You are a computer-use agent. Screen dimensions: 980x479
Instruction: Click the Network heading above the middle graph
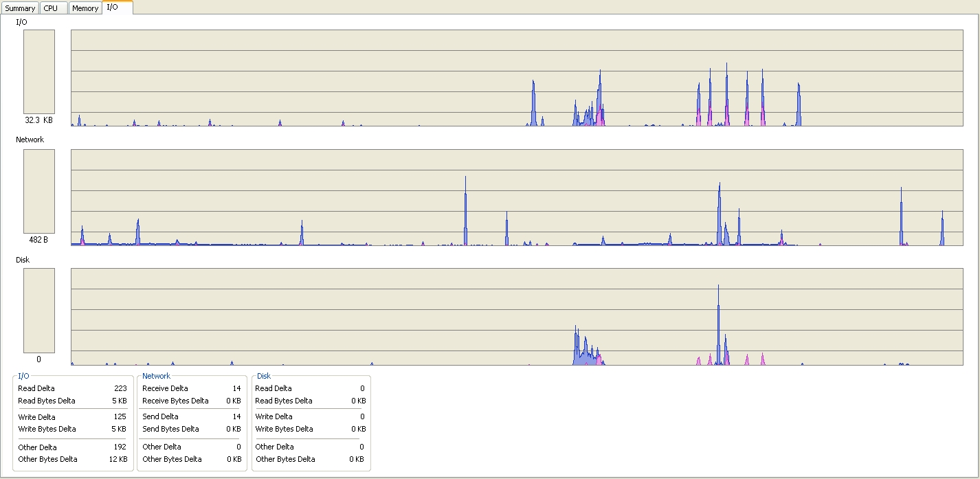[30, 140]
